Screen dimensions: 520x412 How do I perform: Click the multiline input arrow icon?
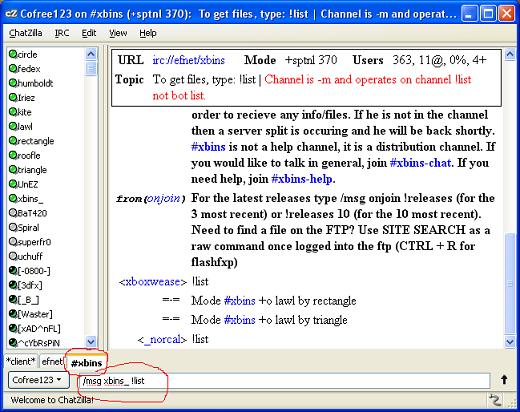pos(504,380)
